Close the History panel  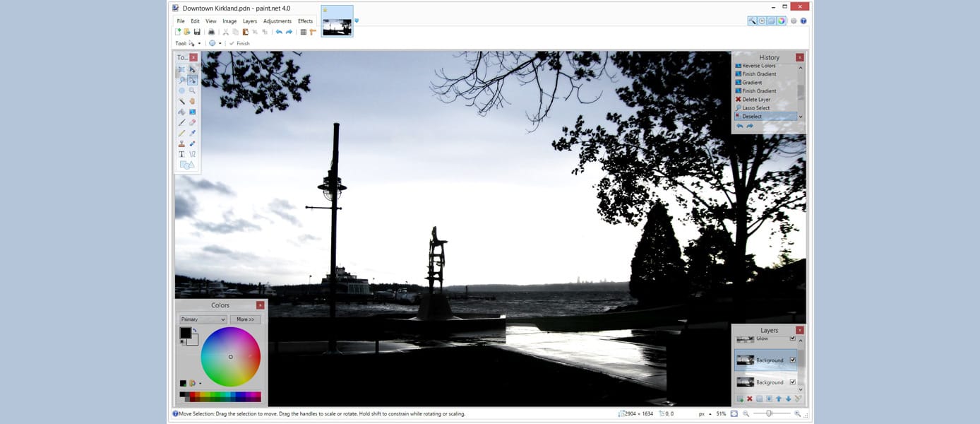coord(800,57)
